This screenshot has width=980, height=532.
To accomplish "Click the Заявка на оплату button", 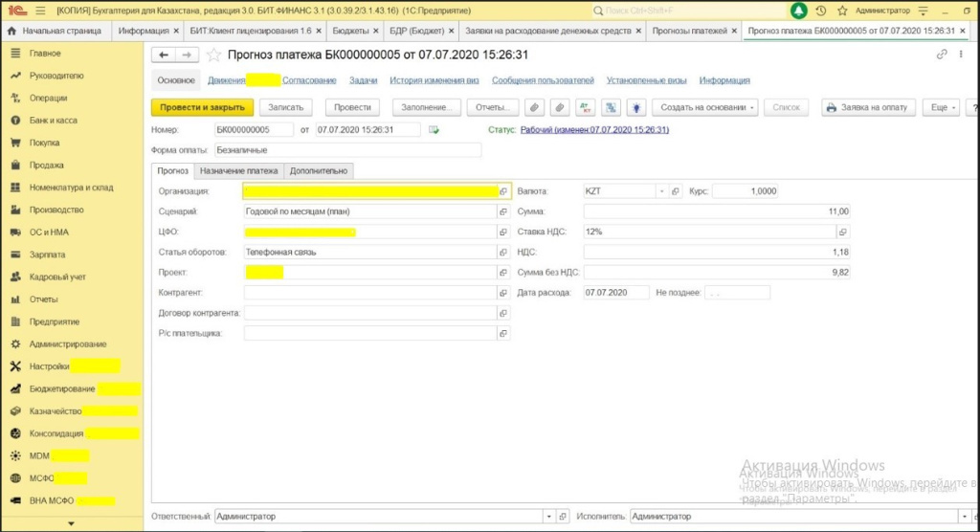I will [x=867, y=107].
